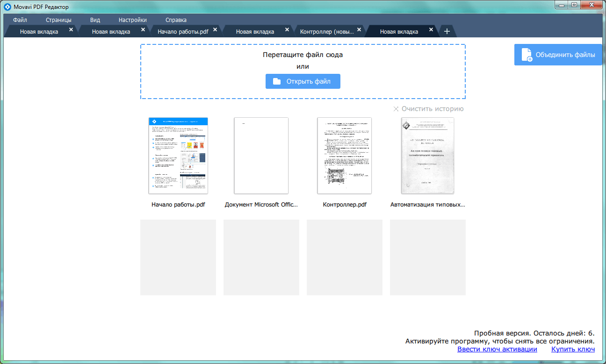
Task: Click the Перетащите файл сюда text
Action: pyautogui.click(x=303, y=55)
